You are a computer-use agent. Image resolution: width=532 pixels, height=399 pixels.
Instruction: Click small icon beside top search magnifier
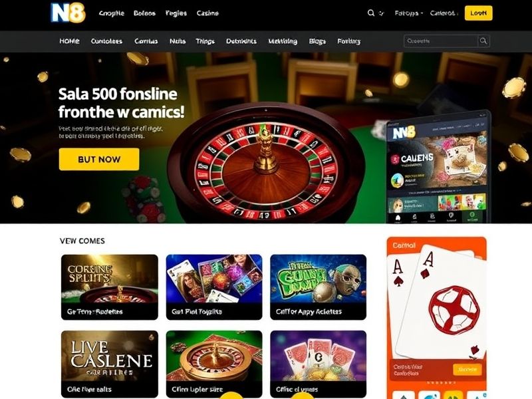click(381, 13)
